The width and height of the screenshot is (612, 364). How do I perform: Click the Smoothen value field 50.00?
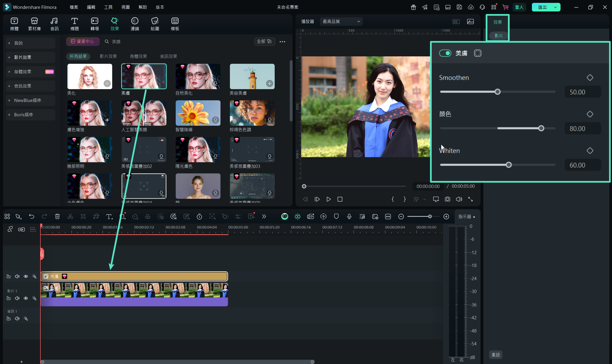(583, 92)
